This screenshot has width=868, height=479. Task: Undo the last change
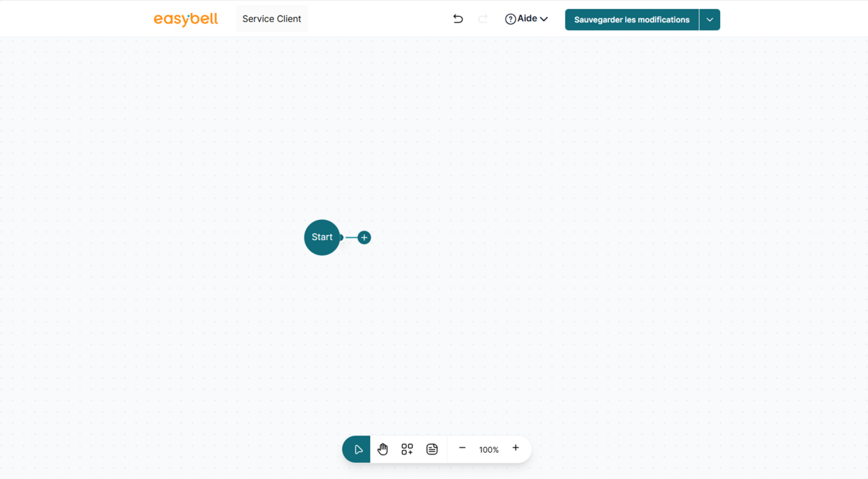[458, 19]
